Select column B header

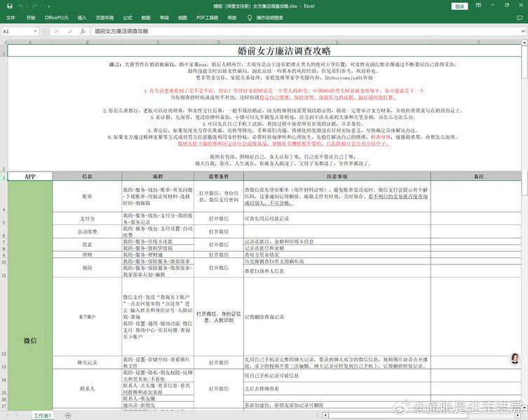tap(87, 42)
